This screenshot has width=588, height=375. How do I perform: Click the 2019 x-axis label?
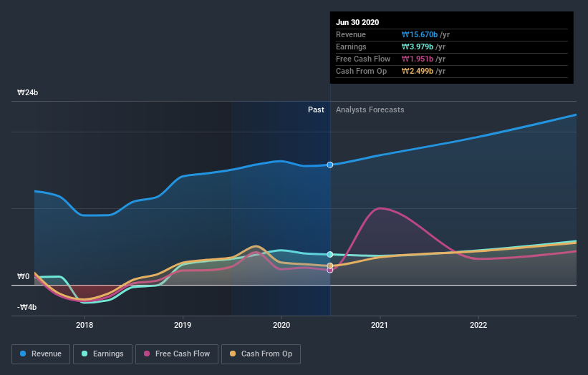pos(183,325)
